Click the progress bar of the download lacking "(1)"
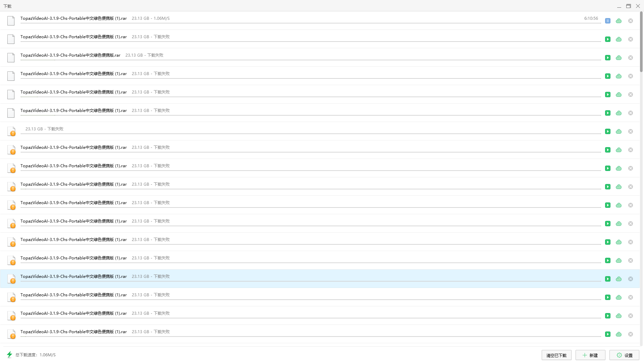 click(311, 60)
